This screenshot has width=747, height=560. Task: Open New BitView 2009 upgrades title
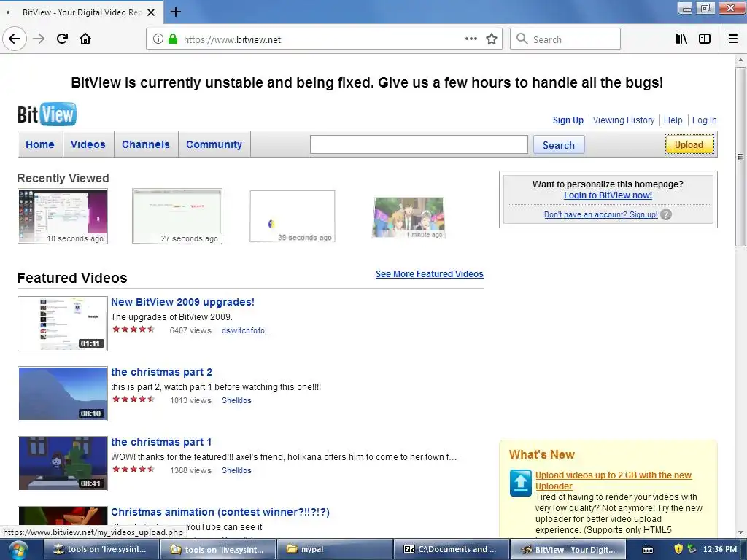click(x=182, y=302)
